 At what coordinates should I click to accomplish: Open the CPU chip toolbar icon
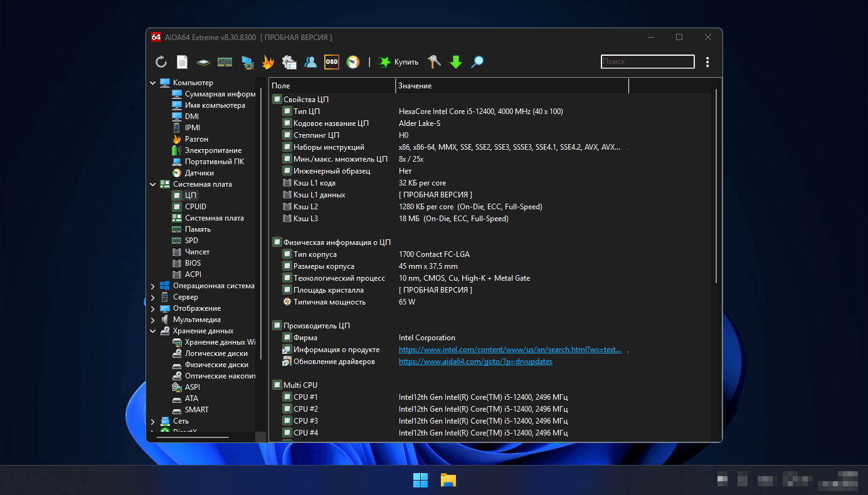click(203, 62)
